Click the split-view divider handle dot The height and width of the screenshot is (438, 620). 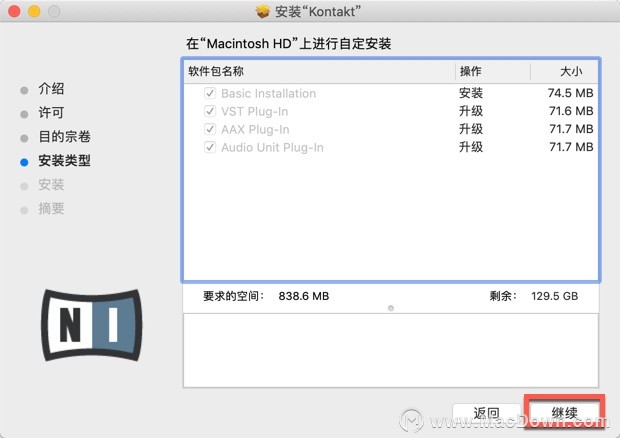[x=391, y=308]
